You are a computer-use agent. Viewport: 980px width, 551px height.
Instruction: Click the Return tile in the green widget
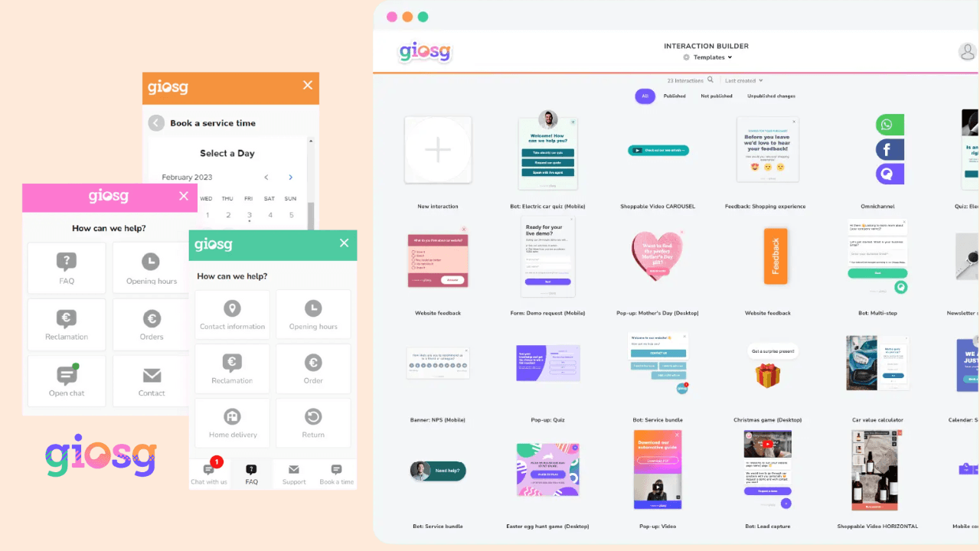coord(313,423)
